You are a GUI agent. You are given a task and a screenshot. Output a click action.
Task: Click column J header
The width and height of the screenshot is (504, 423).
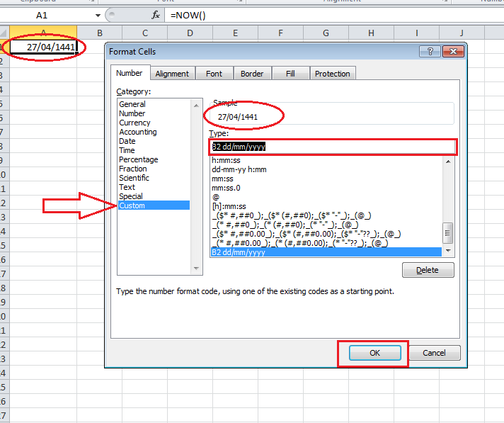(x=462, y=33)
